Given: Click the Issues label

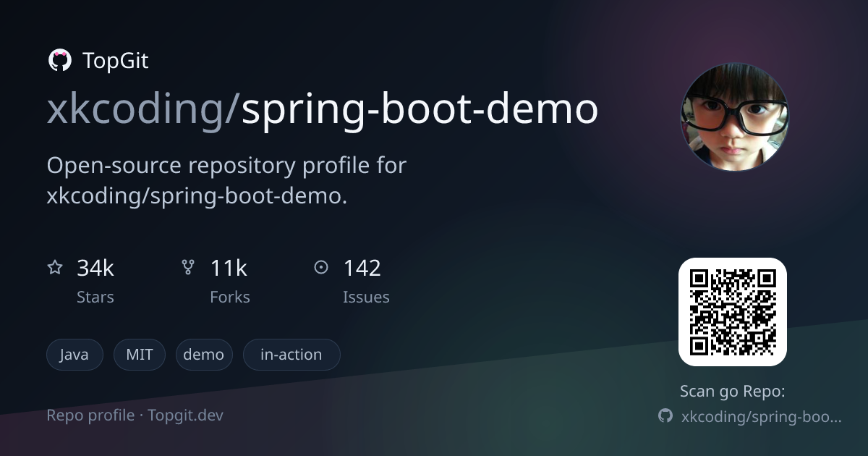Looking at the screenshot, I should (x=366, y=297).
